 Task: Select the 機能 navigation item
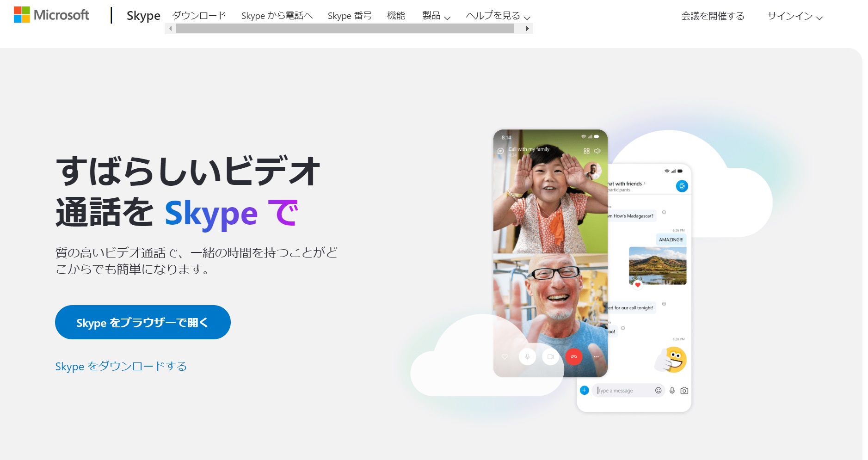(396, 15)
